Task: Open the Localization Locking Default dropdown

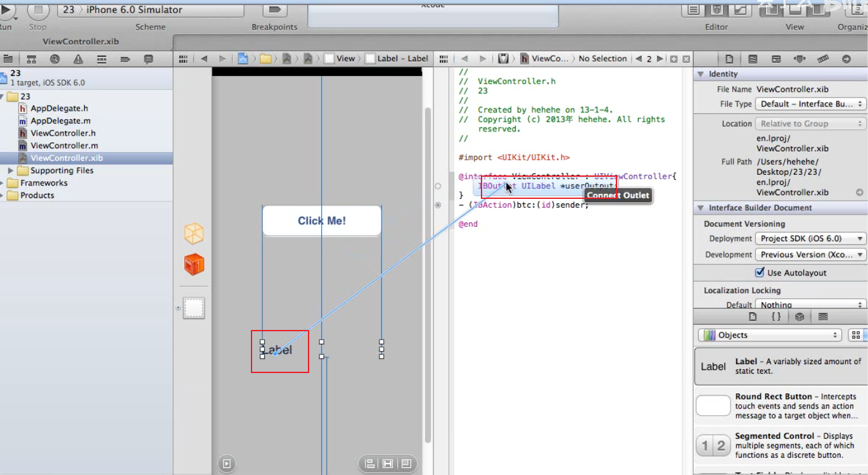Action: pos(810,305)
